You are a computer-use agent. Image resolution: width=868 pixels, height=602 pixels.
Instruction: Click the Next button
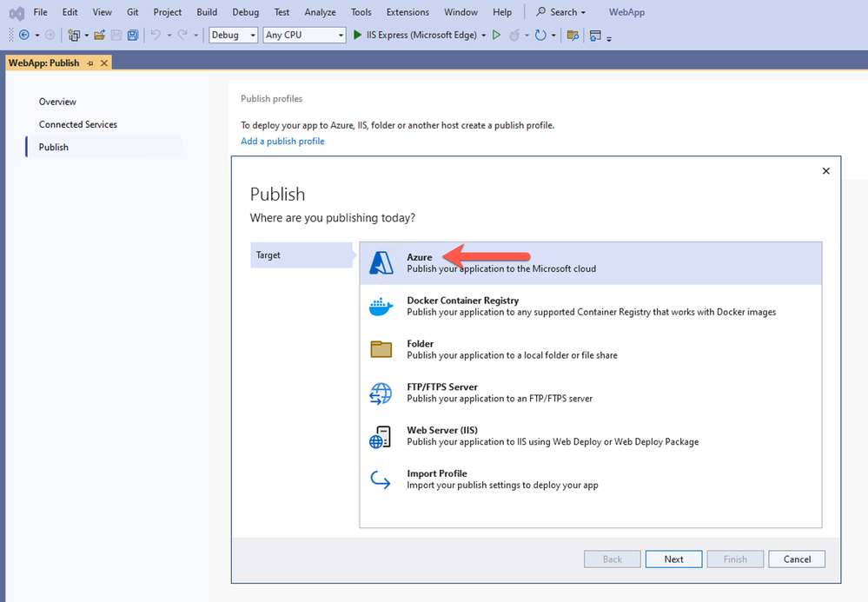(x=673, y=559)
